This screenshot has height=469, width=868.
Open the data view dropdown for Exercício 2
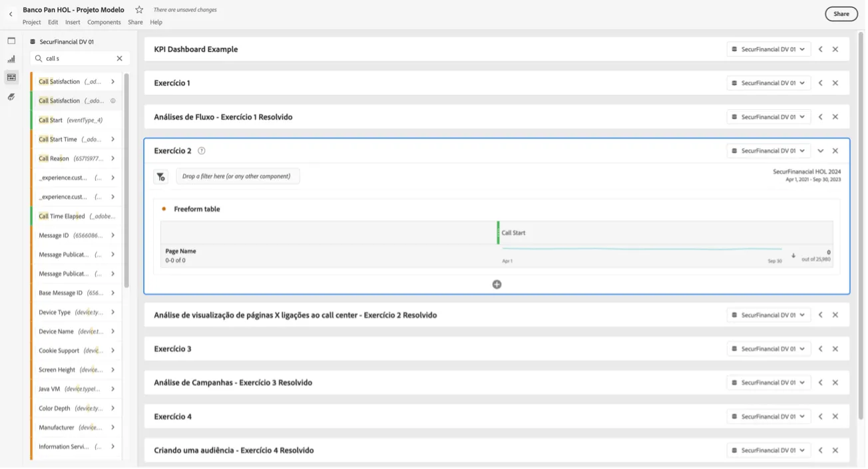[x=769, y=151]
